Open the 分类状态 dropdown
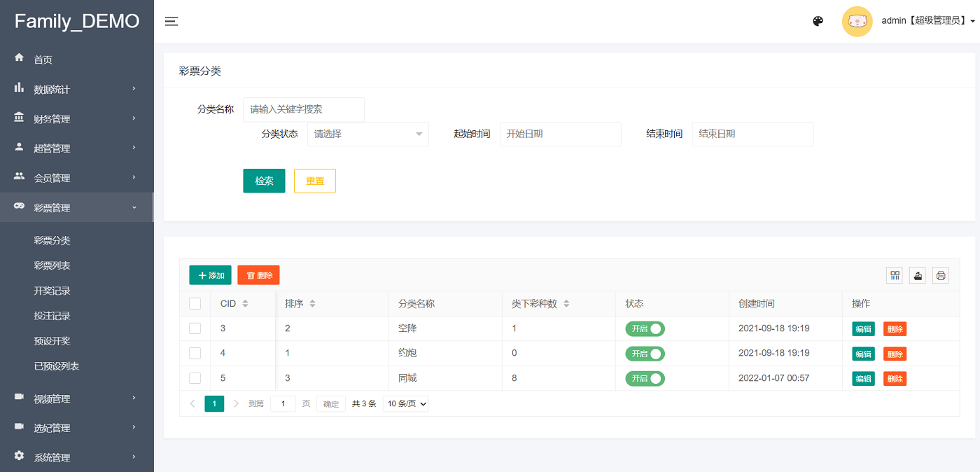The image size is (980, 472). point(367,134)
